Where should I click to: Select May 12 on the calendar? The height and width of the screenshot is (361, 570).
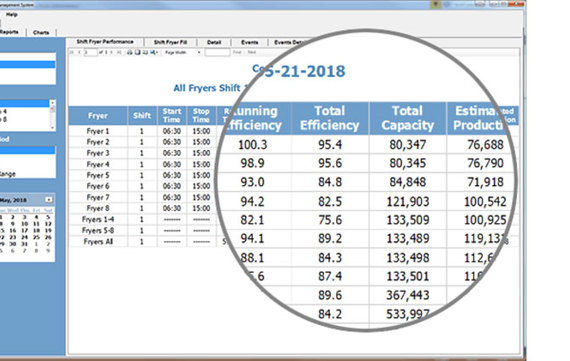click(48, 224)
